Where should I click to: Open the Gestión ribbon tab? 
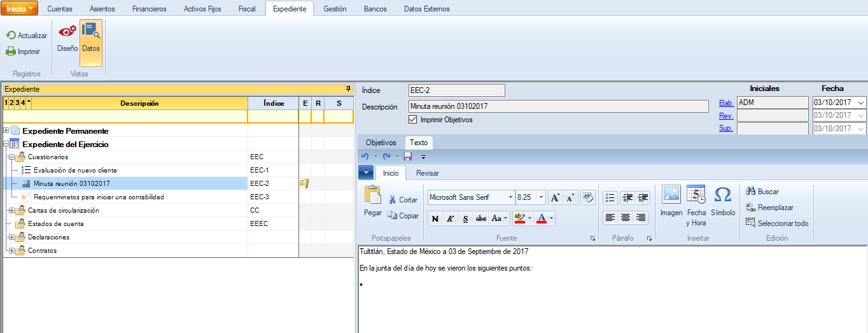[x=335, y=9]
